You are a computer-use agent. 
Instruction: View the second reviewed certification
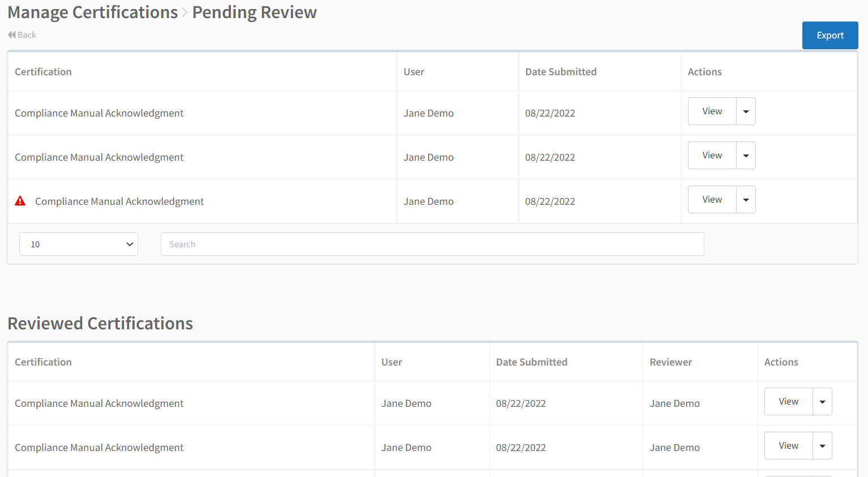(789, 446)
